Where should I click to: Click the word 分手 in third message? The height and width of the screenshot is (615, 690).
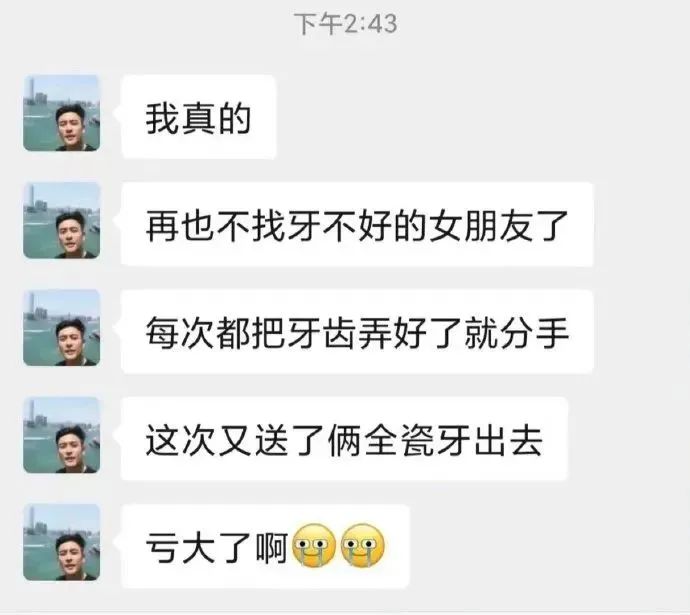pyautogui.click(x=534, y=333)
